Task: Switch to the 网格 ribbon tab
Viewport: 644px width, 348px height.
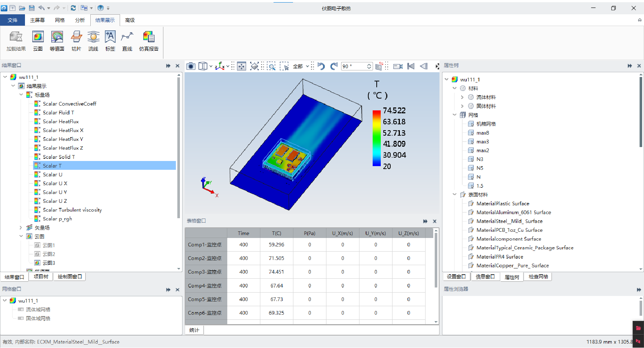Action: tap(60, 20)
